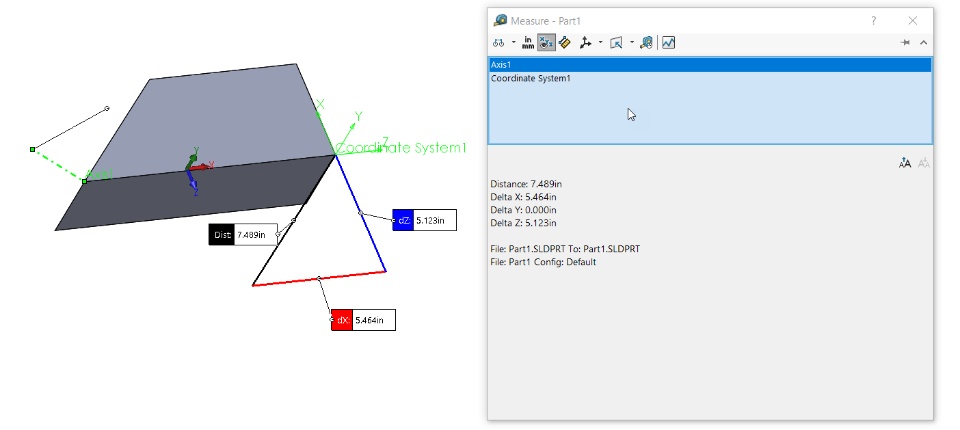960x430 pixels.
Task: Close the Measure - Part1 dialog
Action: 913,21
